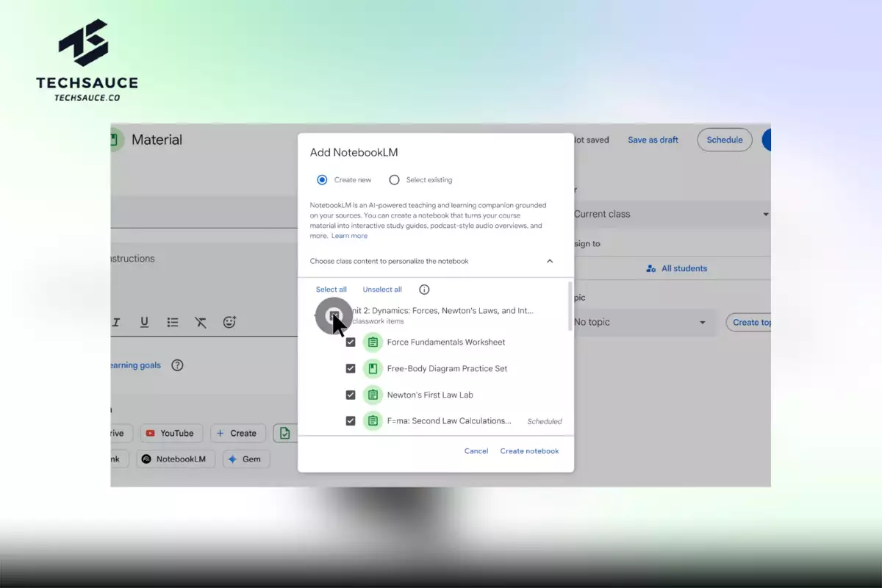Collapse the Choose class content section
The height and width of the screenshot is (588, 882).
click(x=549, y=261)
